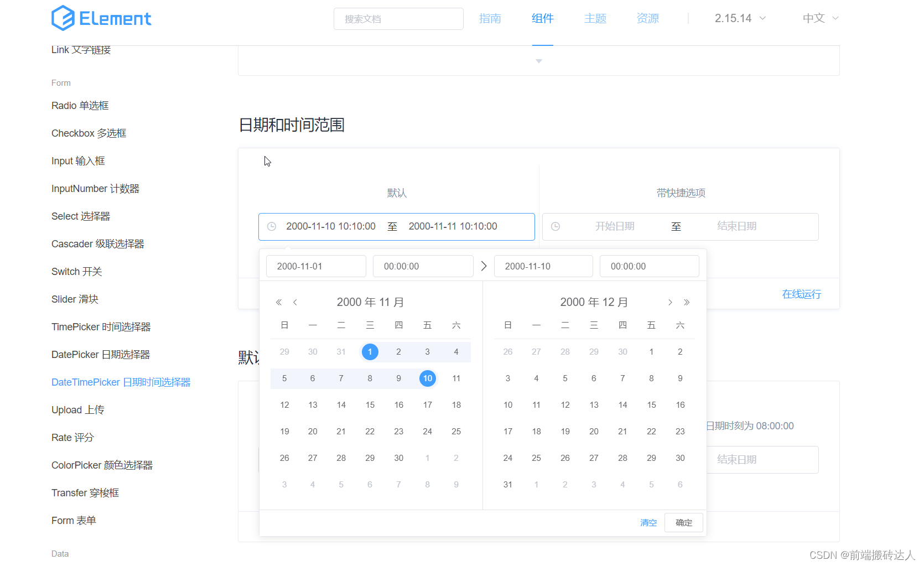Screen dimensions: 924x566
Task: Click end date field 2000-11-10
Action: [x=543, y=266]
